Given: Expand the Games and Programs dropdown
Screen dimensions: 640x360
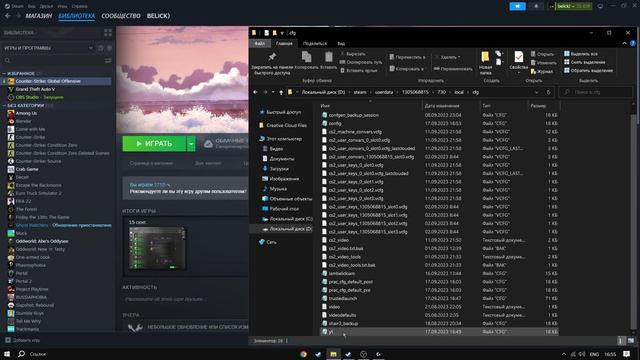Looking at the screenshot, I should tap(91, 48).
